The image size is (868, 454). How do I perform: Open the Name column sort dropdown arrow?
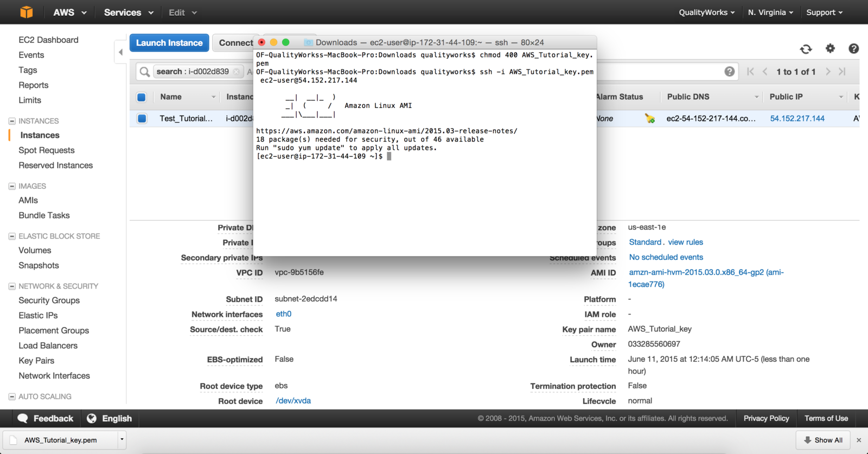point(213,97)
